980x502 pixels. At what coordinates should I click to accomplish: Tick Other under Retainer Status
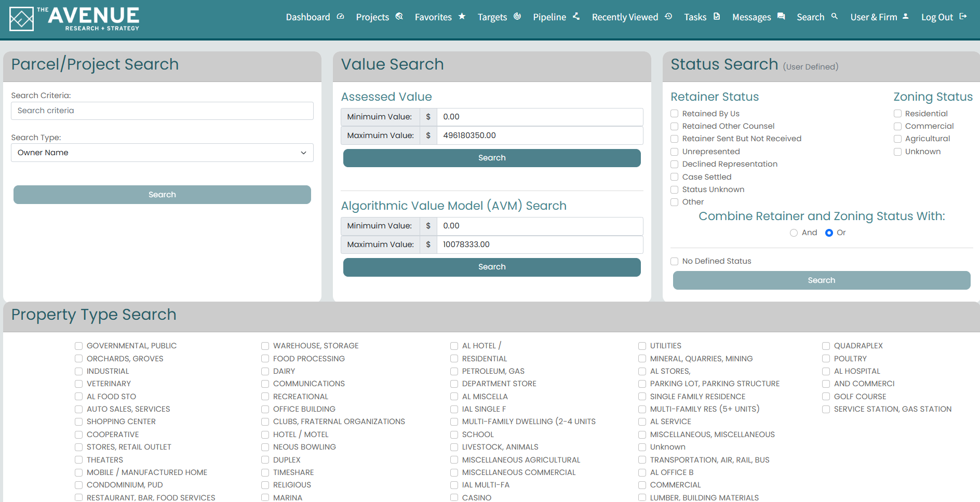pos(674,202)
